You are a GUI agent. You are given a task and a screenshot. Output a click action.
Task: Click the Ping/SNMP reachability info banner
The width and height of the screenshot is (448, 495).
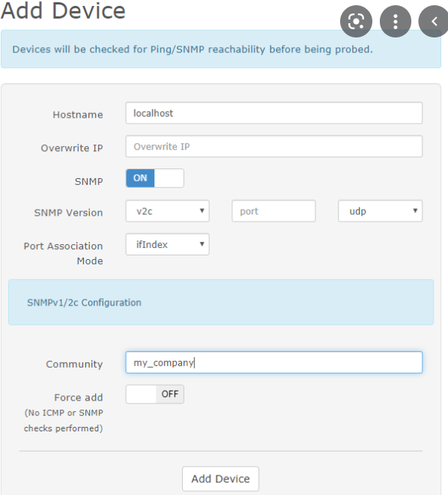tap(221, 49)
